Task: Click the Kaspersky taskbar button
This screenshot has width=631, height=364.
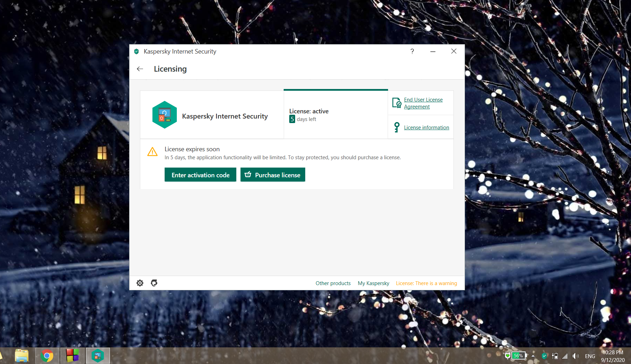Action: point(98,356)
